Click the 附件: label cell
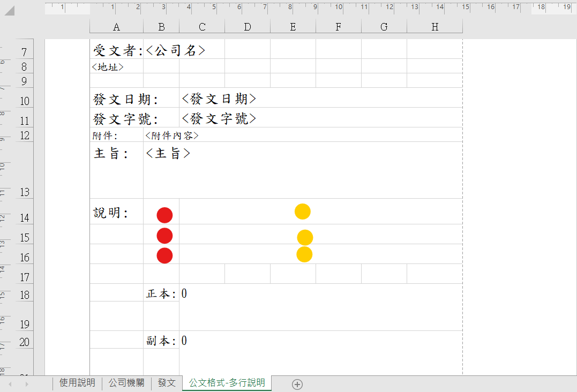This screenshot has height=392, width=577. coord(117,134)
